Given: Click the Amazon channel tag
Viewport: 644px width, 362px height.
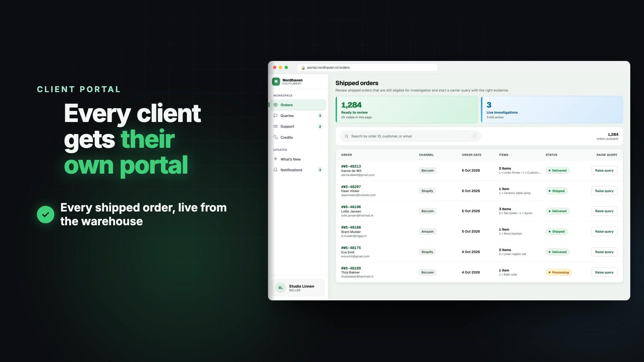Looking at the screenshot, I should (x=427, y=232).
